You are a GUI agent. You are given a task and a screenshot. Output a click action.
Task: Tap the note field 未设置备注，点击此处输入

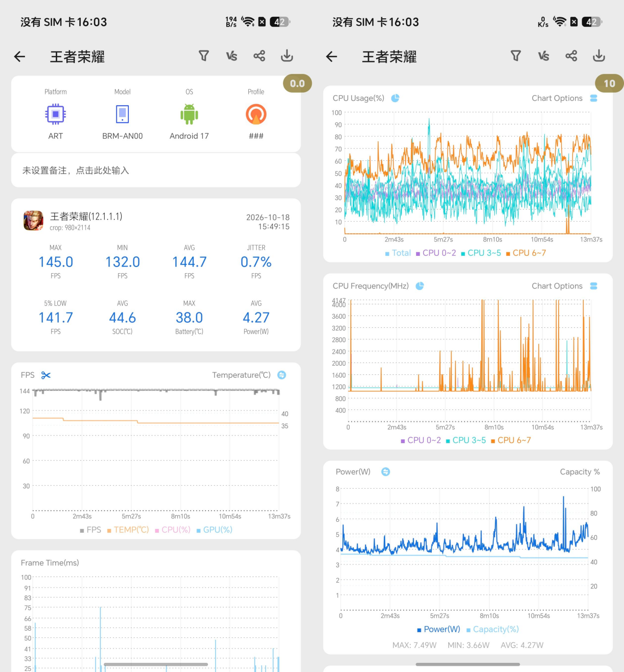[x=156, y=170]
